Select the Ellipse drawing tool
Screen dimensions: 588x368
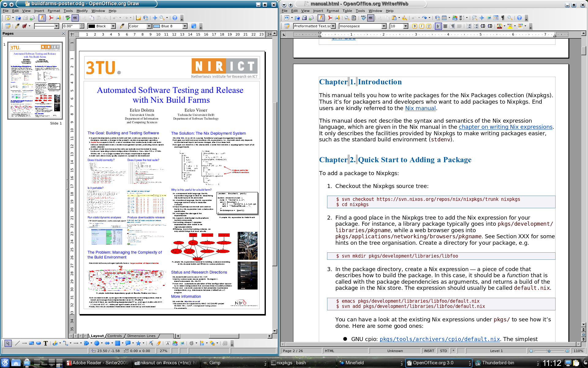click(x=38, y=343)
